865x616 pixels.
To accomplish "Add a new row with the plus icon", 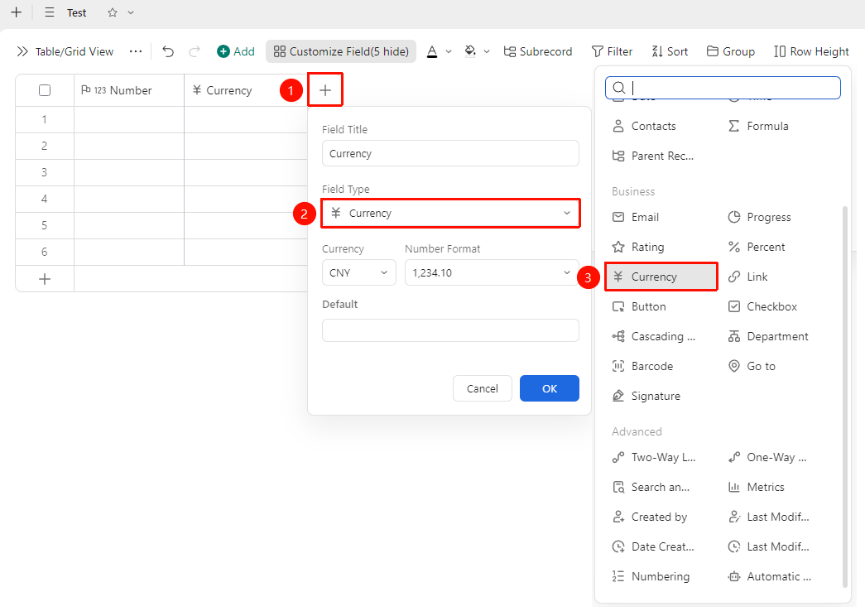I will 45,279.
